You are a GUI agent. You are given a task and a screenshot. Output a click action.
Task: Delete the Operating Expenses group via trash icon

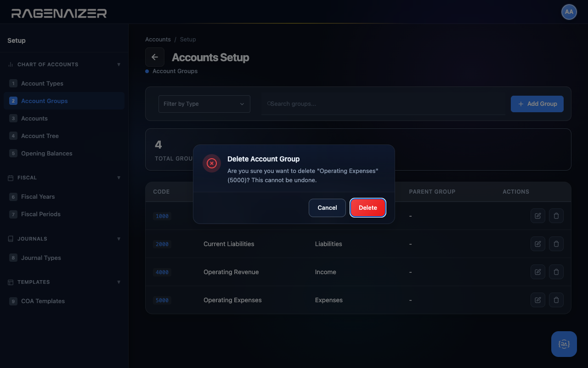pyautogui.click(x=556, y=300)
